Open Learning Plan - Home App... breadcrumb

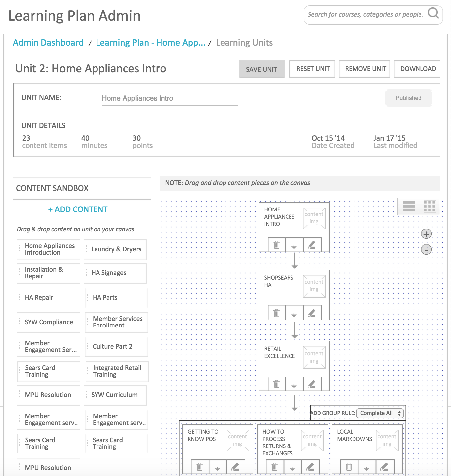click(151, 43)
